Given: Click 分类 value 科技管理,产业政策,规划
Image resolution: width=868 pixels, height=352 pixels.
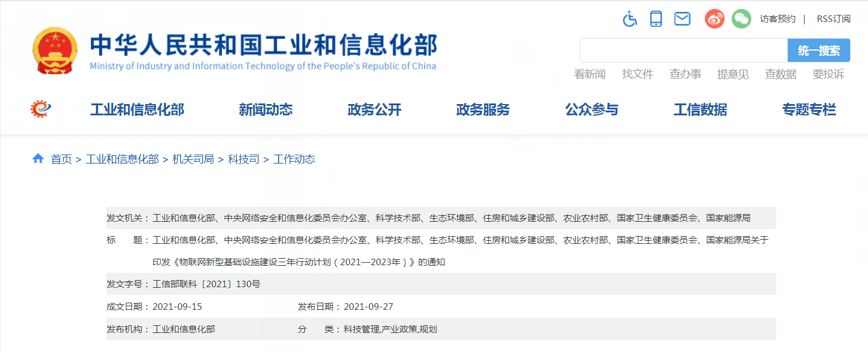Looking at the screenshot, I should (x=390, y=329).
